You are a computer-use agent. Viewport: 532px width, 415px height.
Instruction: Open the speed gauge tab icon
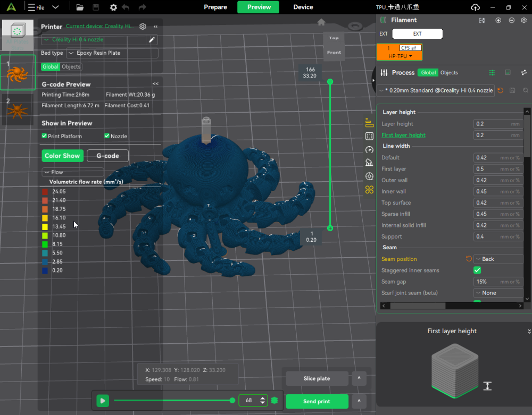pos(369,150)
